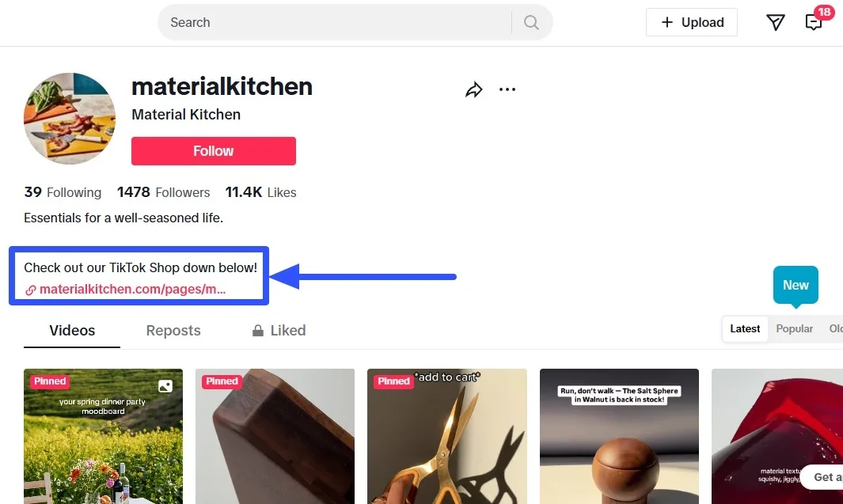Viewport: 843px width, 504px height.
Task: Click the lock icon on the Liked tab
Action: pos(256,330)
